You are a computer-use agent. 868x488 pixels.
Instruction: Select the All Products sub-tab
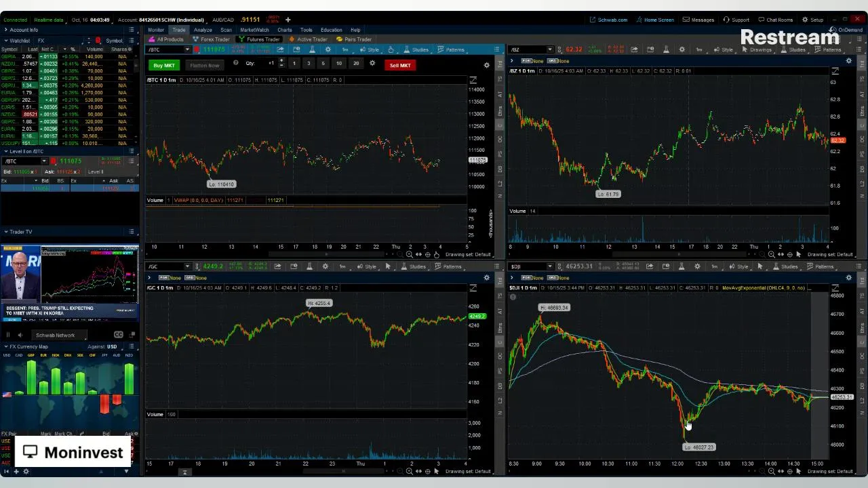point(166,39)
